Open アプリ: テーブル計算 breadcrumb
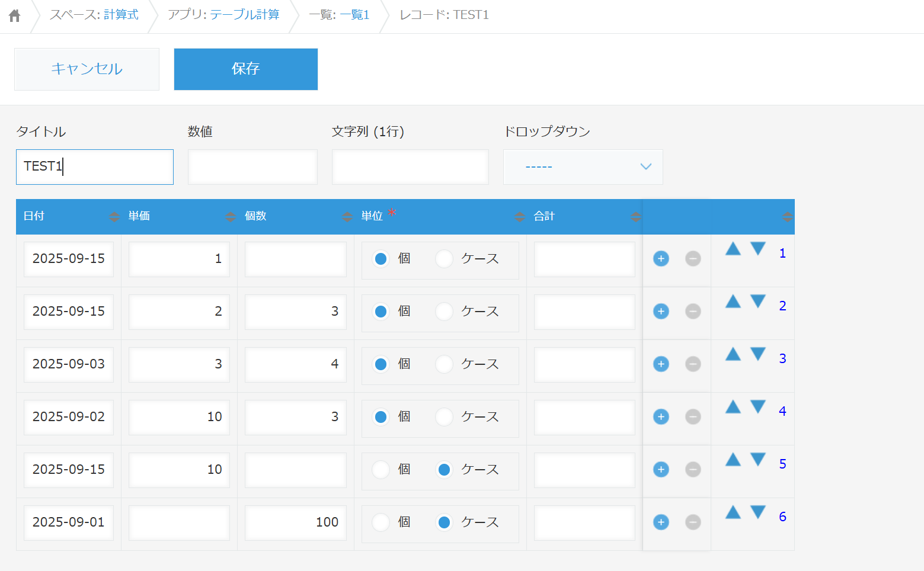 [223, 15]
